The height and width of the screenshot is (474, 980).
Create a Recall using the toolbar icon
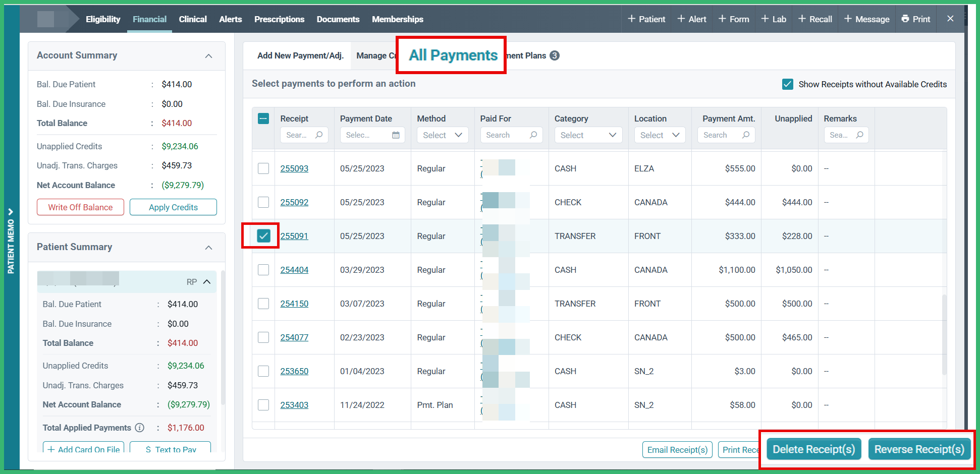814,19
